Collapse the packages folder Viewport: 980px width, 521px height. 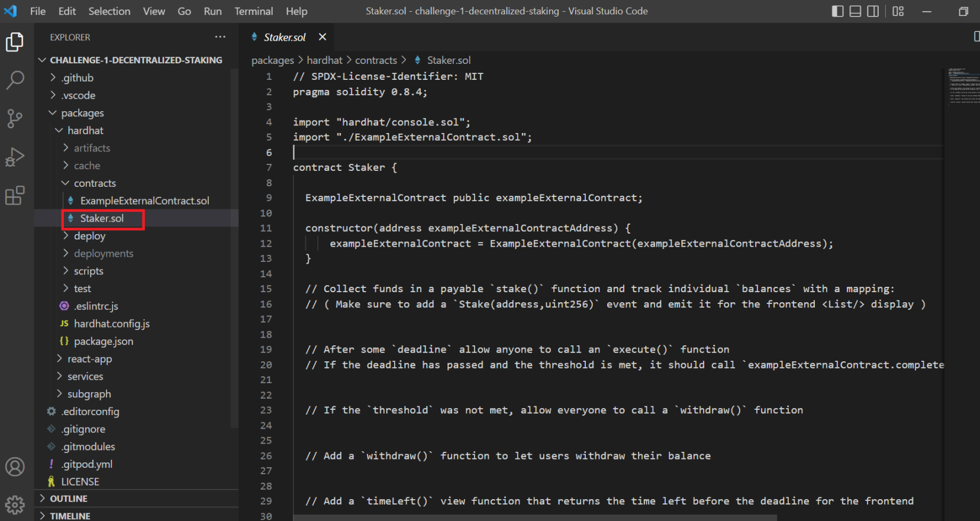point(53,112)
